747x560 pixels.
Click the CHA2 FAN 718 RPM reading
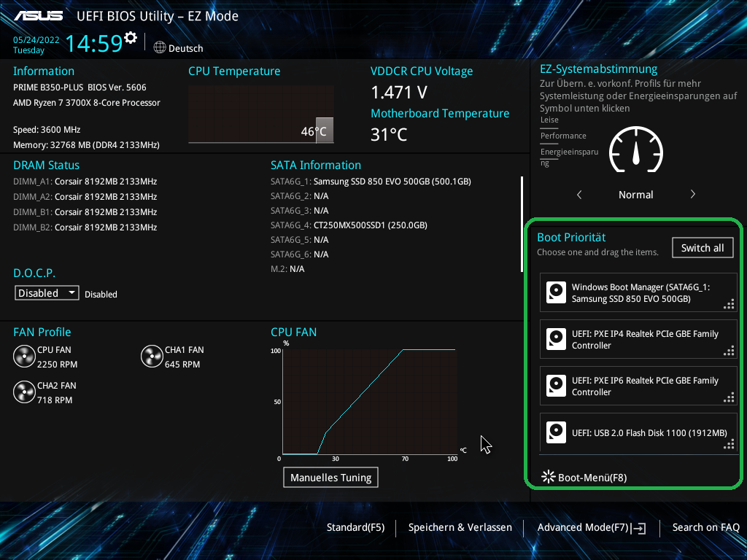coord(55,400)
